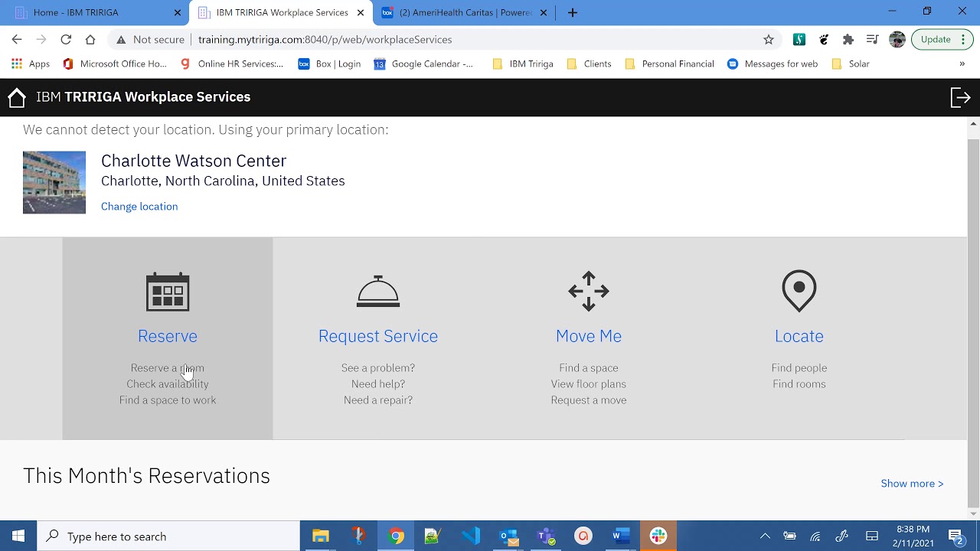Click the Windows taskbar search box

point(168,536)
